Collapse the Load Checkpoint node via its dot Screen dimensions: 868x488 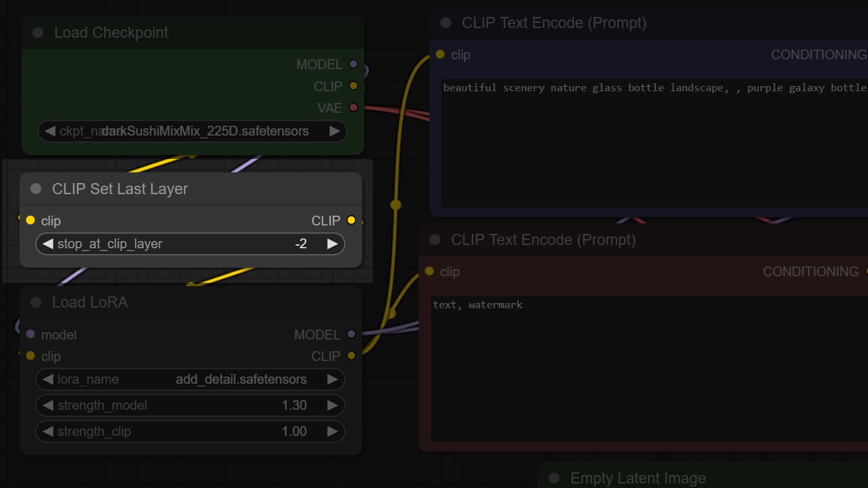click(x=38, y=33)
